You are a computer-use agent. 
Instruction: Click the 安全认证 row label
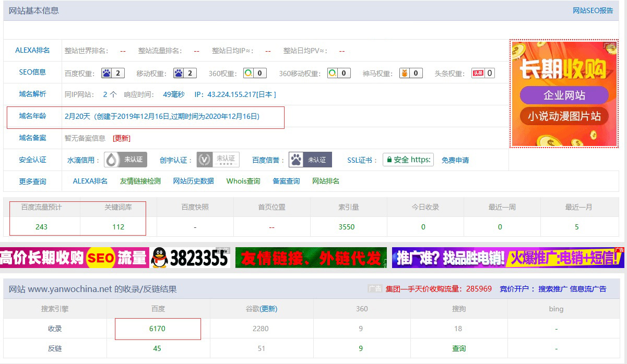pos(32,160)
